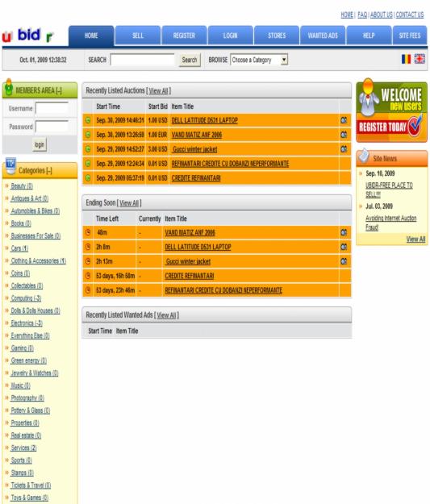Focus the search text field
Viewport: 430px width, 504px height.
click(x=142, y=60)
